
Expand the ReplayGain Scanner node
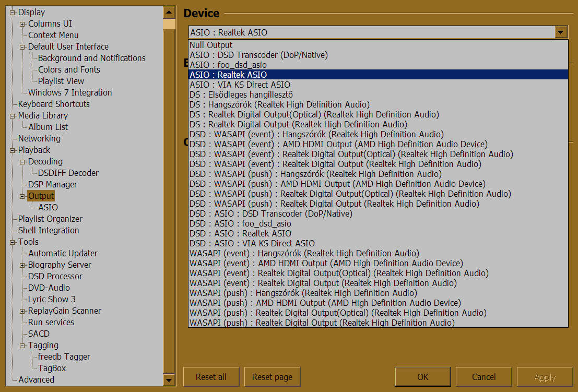(22, 311)
